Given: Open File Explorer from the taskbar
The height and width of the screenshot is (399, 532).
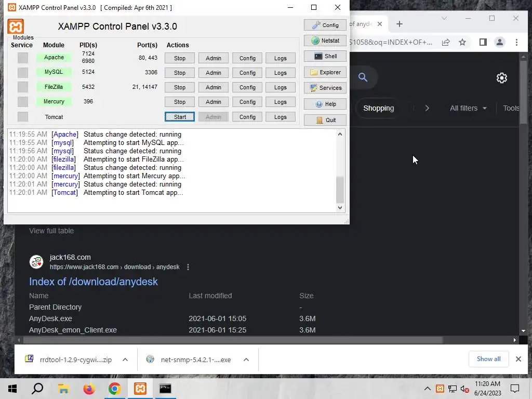Looking at the screenshot, I should point(63,389).
